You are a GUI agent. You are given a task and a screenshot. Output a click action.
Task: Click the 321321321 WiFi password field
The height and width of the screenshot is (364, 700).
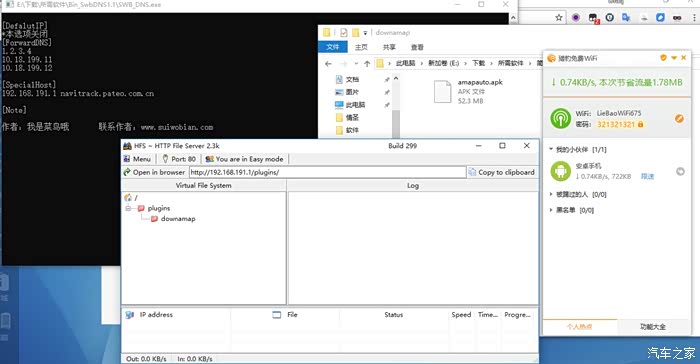[x=616, y=124]
